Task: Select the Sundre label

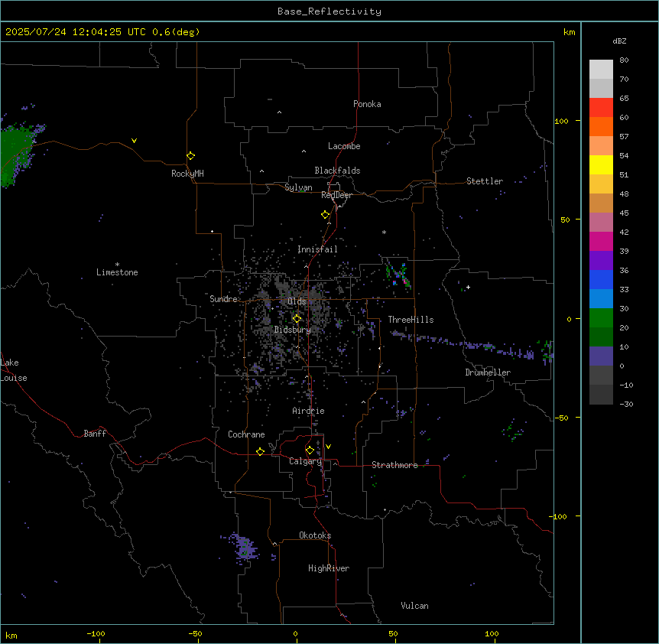Action: pos(223,299)
